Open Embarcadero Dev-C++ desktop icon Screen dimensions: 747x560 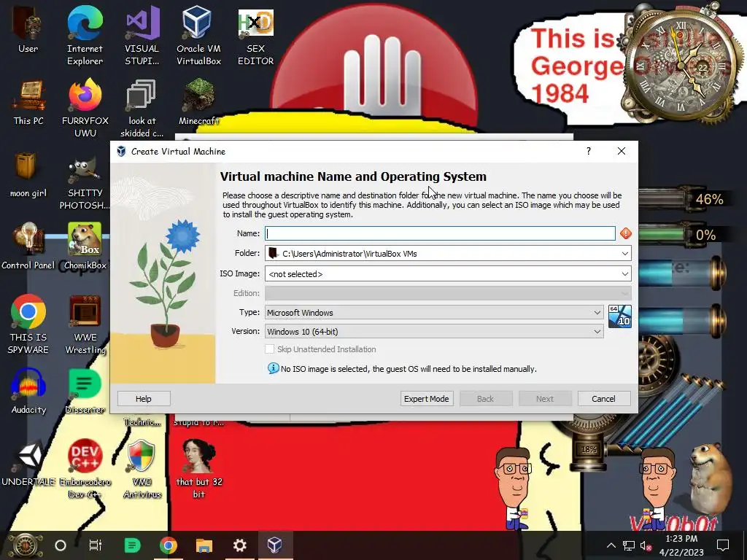85,469
